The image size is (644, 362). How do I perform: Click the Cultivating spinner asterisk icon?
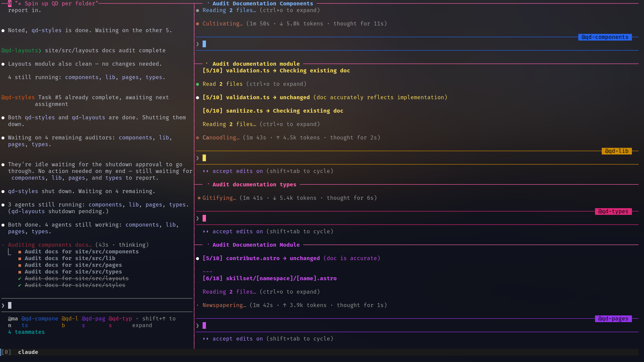(198, 24)
